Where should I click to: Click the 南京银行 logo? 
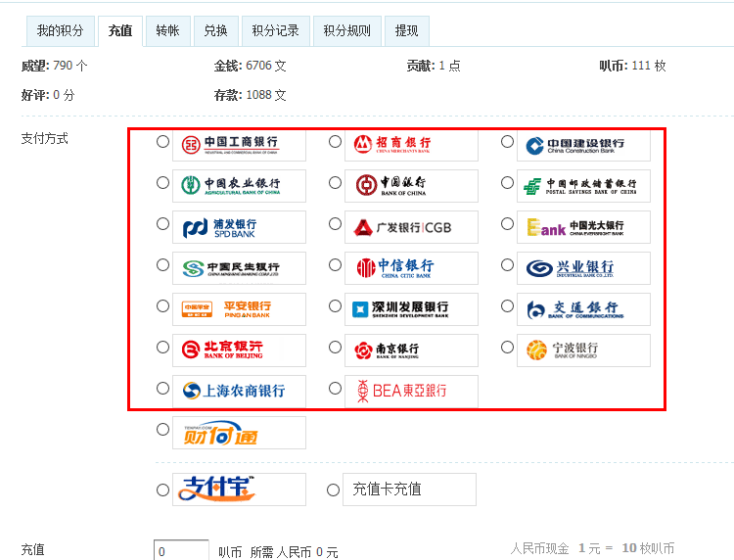tap(411, 350)
